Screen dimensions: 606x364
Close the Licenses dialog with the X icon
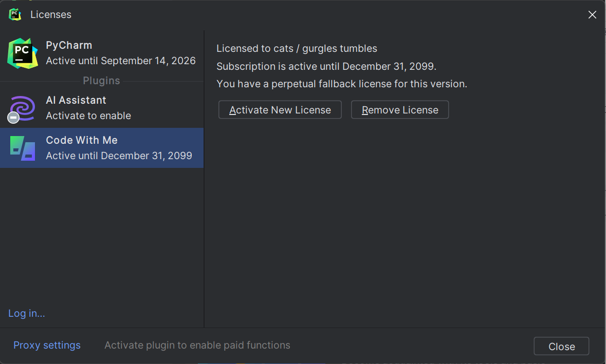(x=592, y=15)
